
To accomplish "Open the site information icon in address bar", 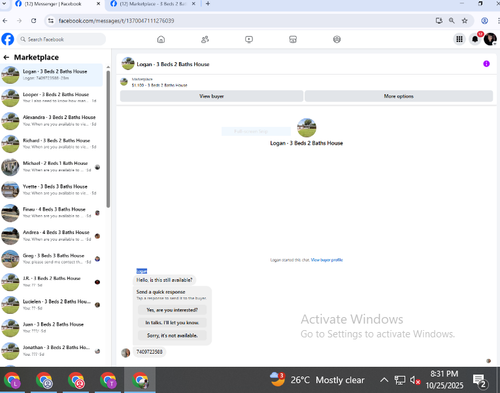I will click(51, 21).
